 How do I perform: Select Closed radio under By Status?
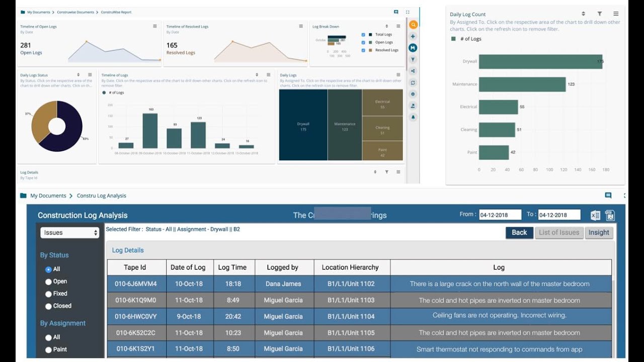tap(48, 306)
